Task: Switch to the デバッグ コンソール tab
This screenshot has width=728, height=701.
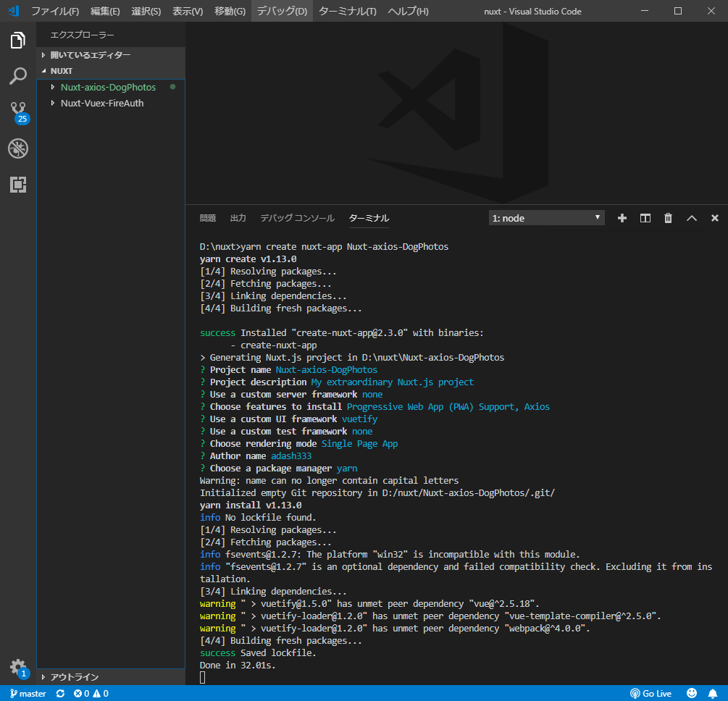Action: click(x=297, y=218)
